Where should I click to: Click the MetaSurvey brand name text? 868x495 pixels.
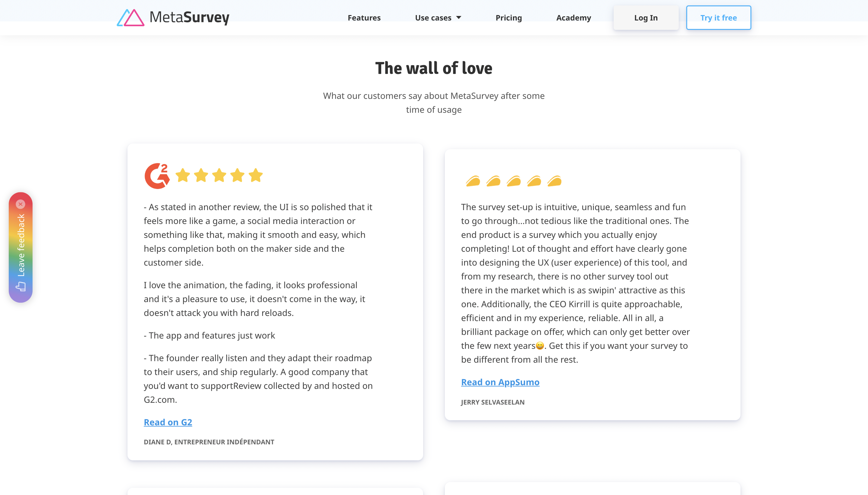tap(189, 18)
